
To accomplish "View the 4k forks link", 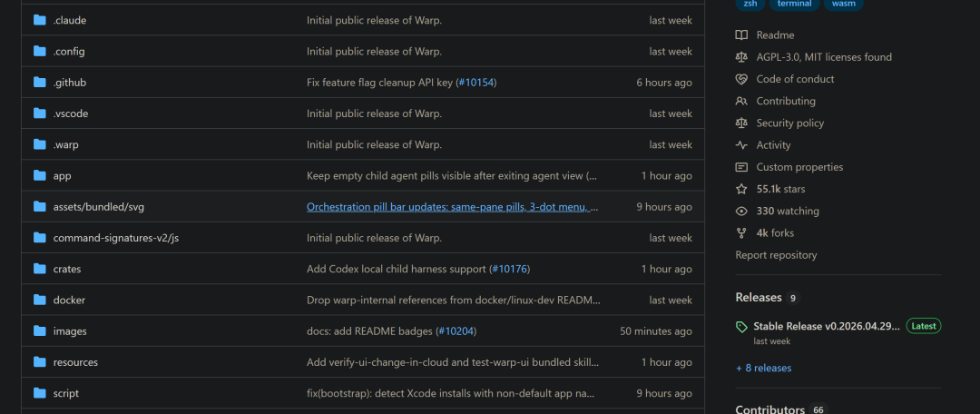I will point(775,233).
